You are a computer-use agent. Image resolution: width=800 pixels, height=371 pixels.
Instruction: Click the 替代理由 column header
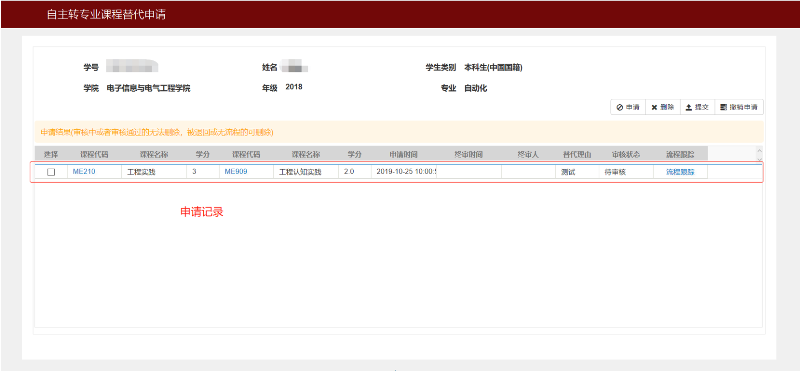pos(577,154)
